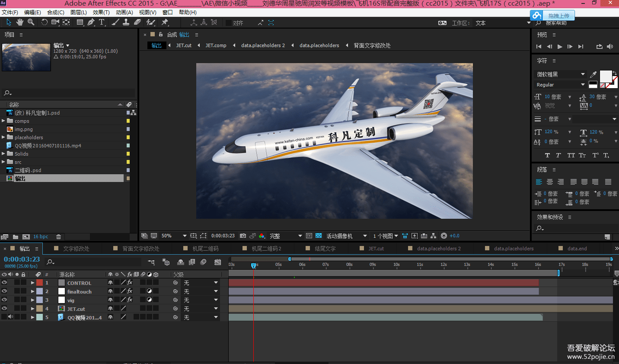Click the white fill color swatch

(x=606, y=76)
